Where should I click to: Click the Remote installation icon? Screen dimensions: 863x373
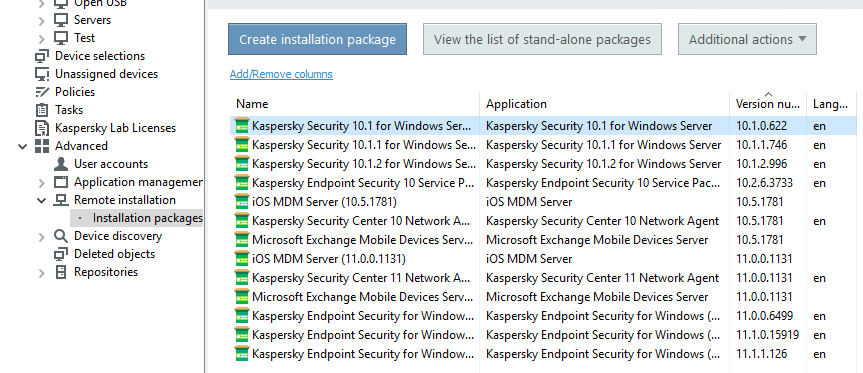click(x=61, y=200)
